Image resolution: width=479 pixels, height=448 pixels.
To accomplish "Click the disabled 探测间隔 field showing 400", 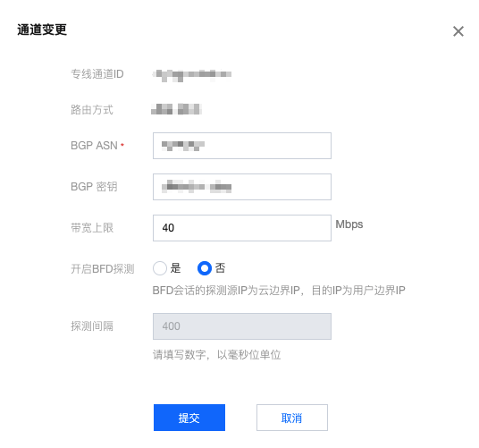I will [x=242, y=326].
